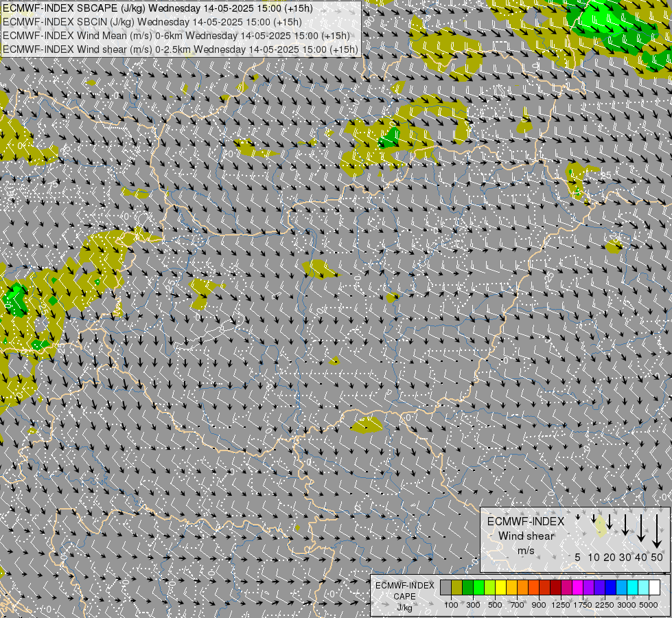Click the CAPE legend value 5000
This screenshot has height=618, width=672.
649,605
